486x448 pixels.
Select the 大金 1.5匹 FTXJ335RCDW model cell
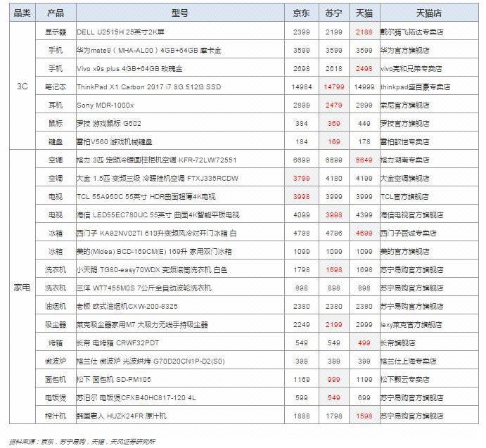pos(180,178)
